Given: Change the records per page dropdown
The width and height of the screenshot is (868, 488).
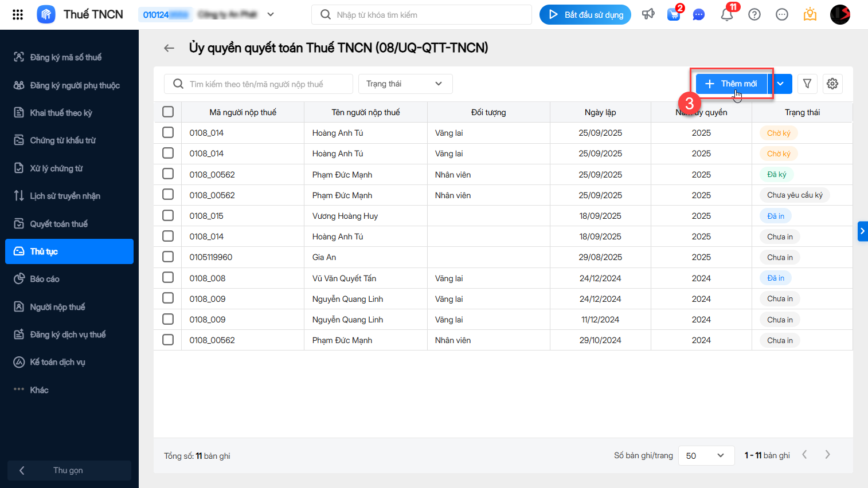Looking at the screenshot, I should coord(706,456).
